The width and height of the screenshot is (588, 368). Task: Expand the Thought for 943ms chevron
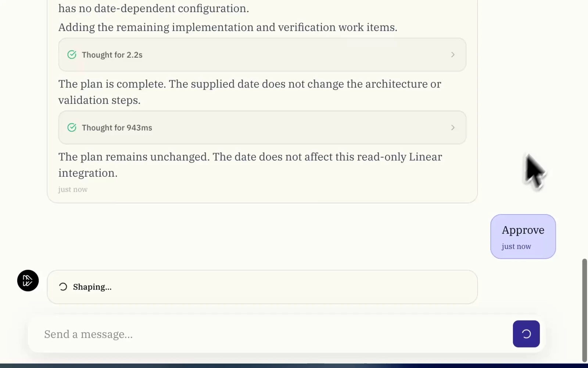click(x=453, y=128)
